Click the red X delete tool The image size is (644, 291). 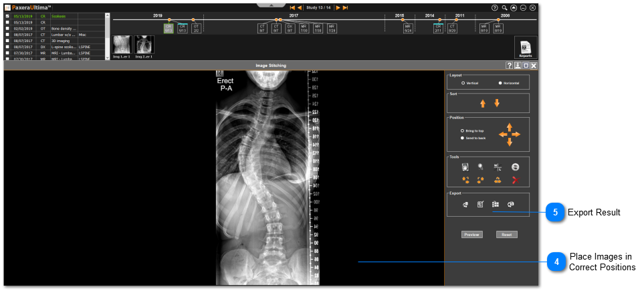pyautogui.click(x=515, y=180)
